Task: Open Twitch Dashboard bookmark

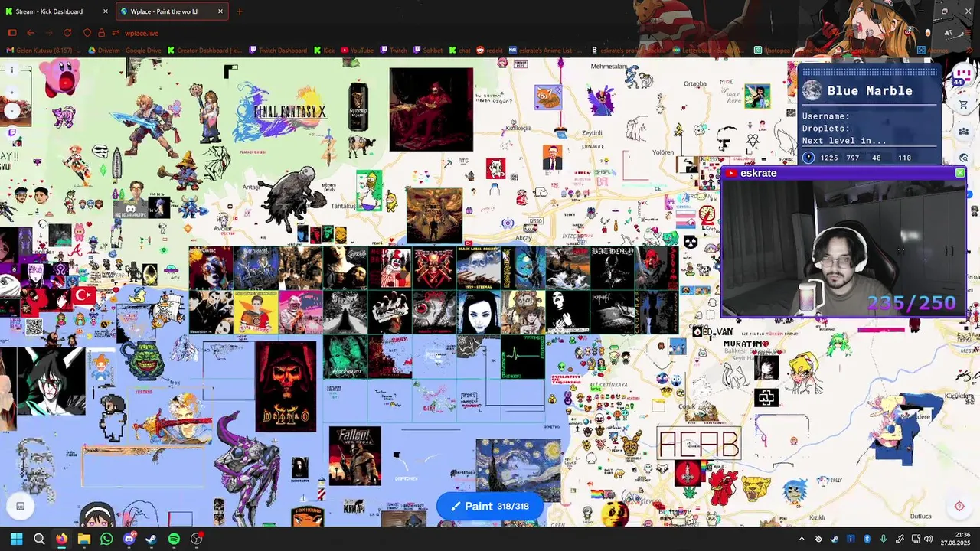Action: [x=278, y=51]
